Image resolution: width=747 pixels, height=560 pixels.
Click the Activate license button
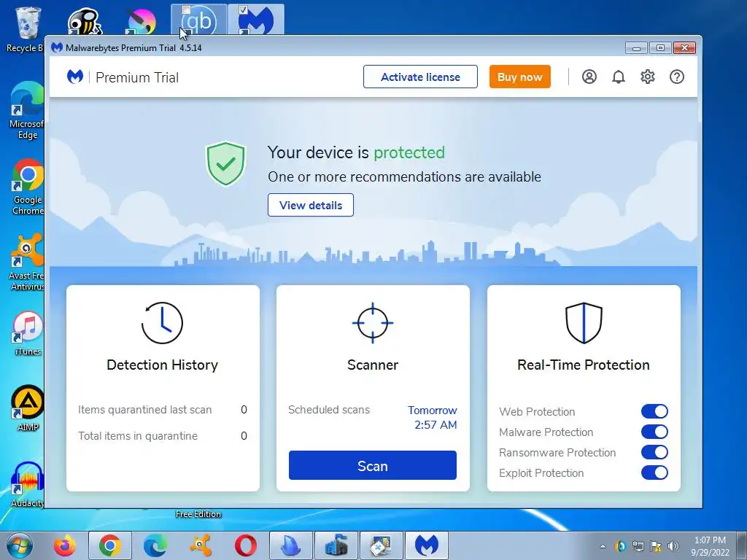(x=420, y=77)
